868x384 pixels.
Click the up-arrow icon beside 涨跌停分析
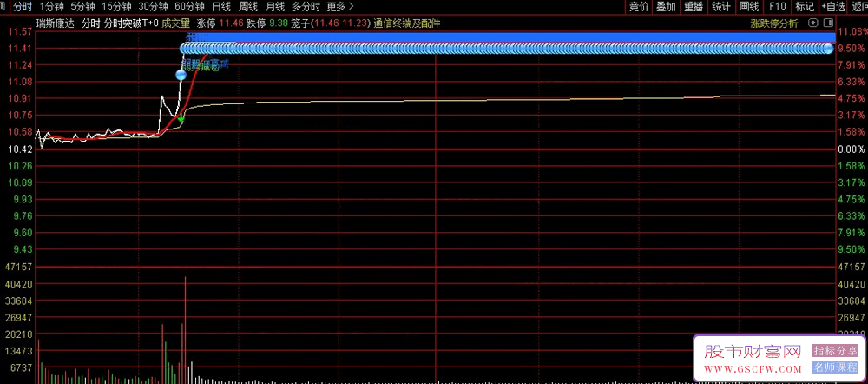tap(812, 23)
